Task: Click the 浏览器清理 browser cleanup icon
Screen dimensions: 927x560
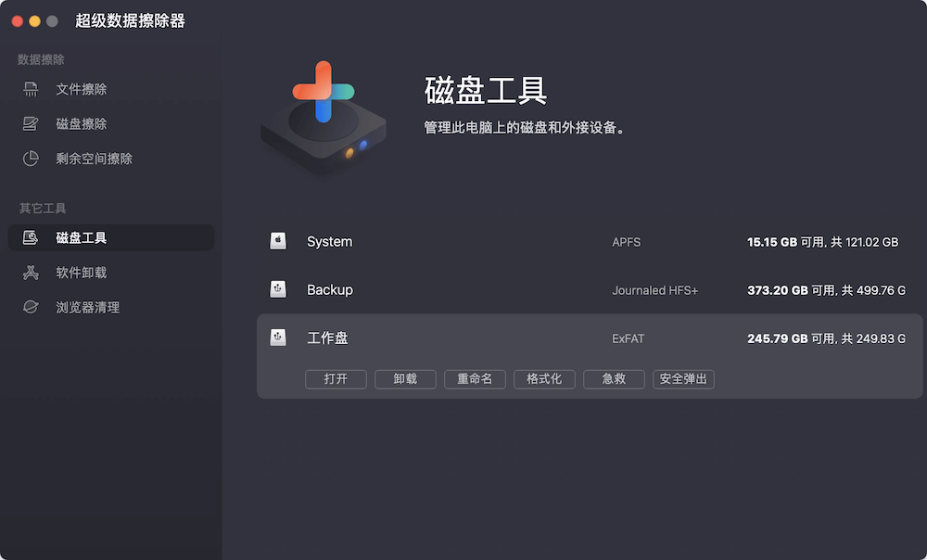Action: [30, 307]
